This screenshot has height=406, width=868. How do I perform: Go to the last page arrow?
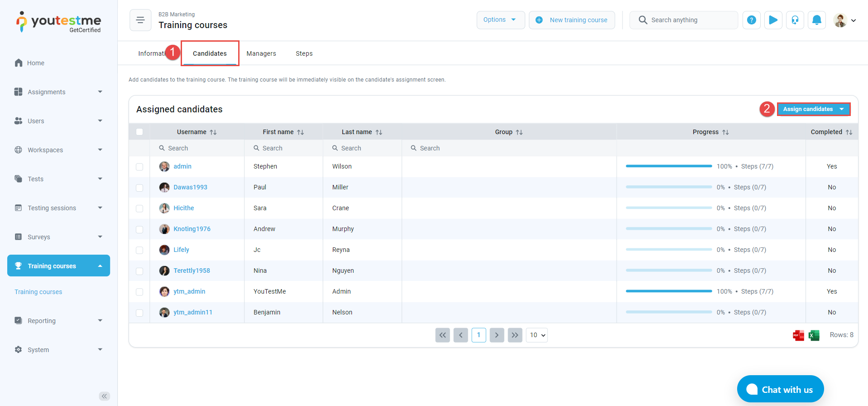(x=515, y=335)
